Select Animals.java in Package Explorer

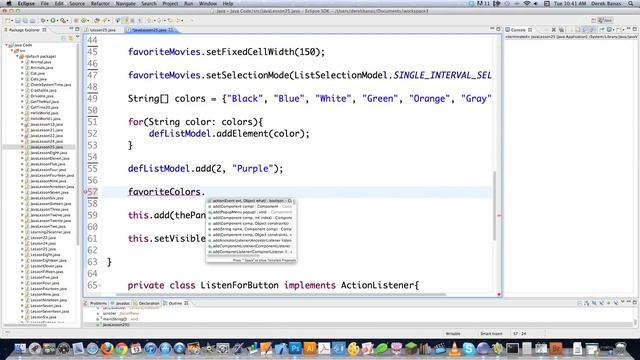[41, 68]
